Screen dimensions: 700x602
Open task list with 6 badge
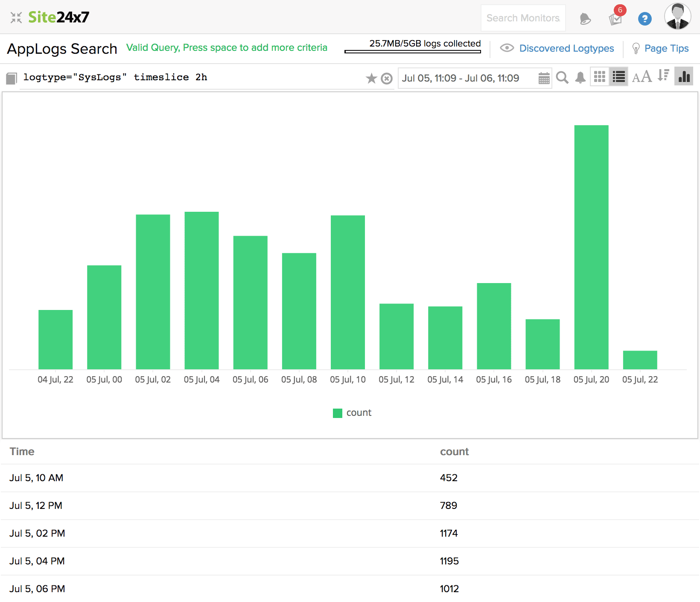click(x=615, y=19)
